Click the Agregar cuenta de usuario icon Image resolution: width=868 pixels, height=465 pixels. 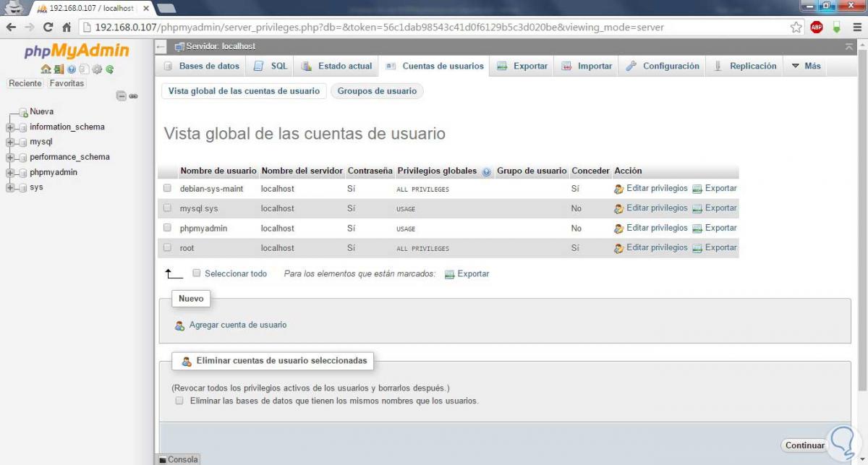click(x=179, y=325)
